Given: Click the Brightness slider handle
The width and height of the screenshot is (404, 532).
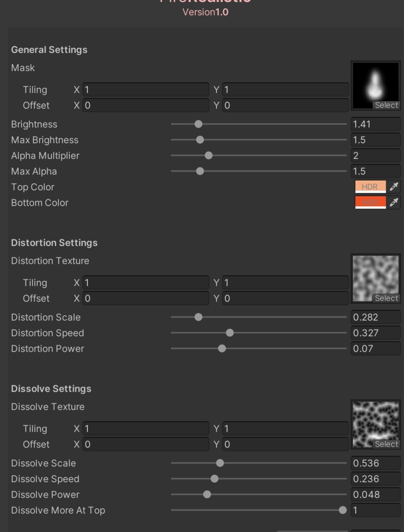Looking at the screenshot, I should coord(199,124).
